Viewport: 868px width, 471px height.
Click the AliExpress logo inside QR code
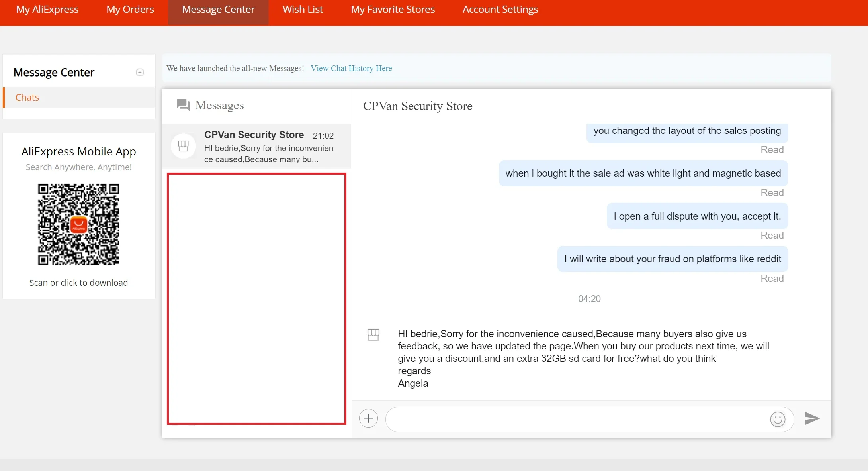tap(78, 225)
